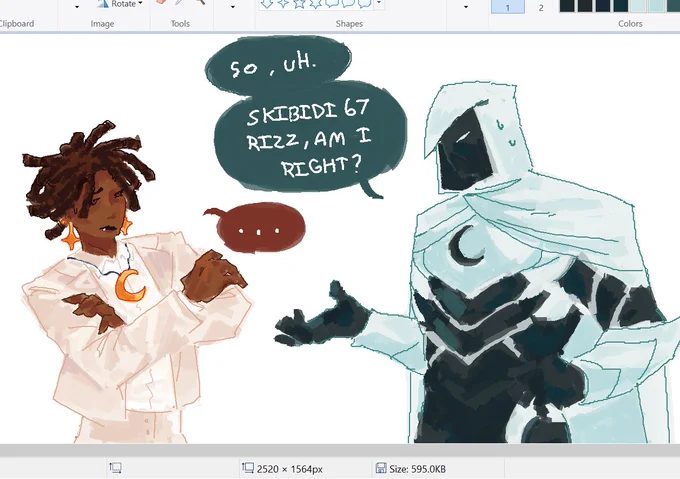Open the line Size dropdown arrow
Screen dimensions: 680x479
(x=466, y=7)
